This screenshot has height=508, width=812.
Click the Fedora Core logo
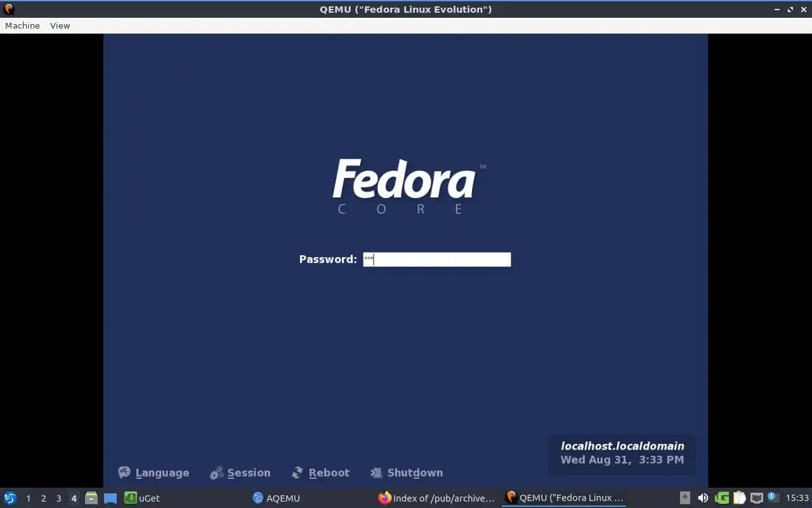[x=409, y=187]
